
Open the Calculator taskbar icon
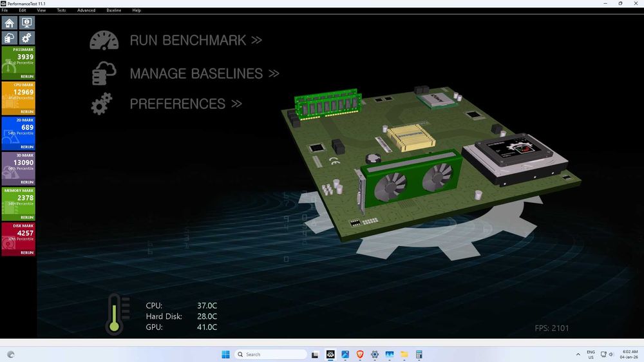tap(419, 354)
